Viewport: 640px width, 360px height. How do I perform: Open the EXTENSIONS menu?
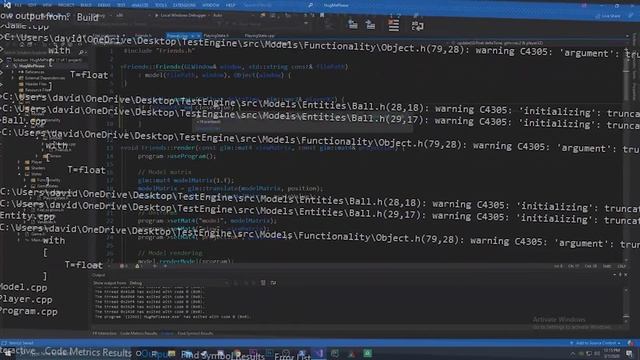184,5
